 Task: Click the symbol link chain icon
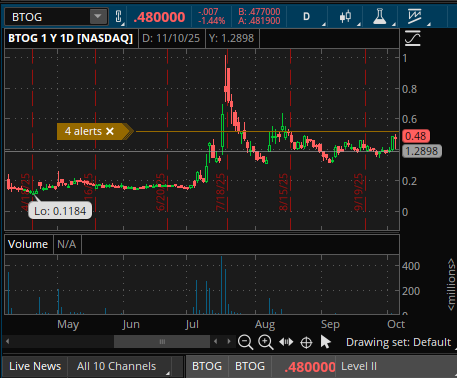(x=118, y=16)
